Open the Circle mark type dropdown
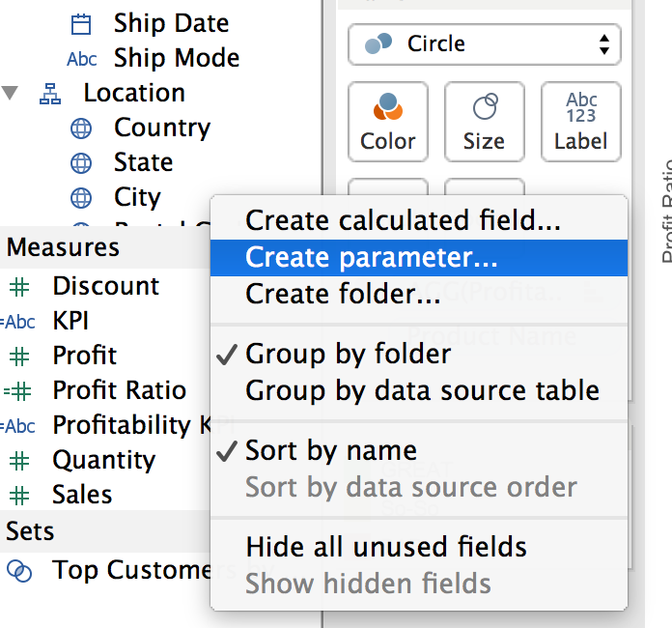Viewport: 672px width, 628px height. (484, 44)
